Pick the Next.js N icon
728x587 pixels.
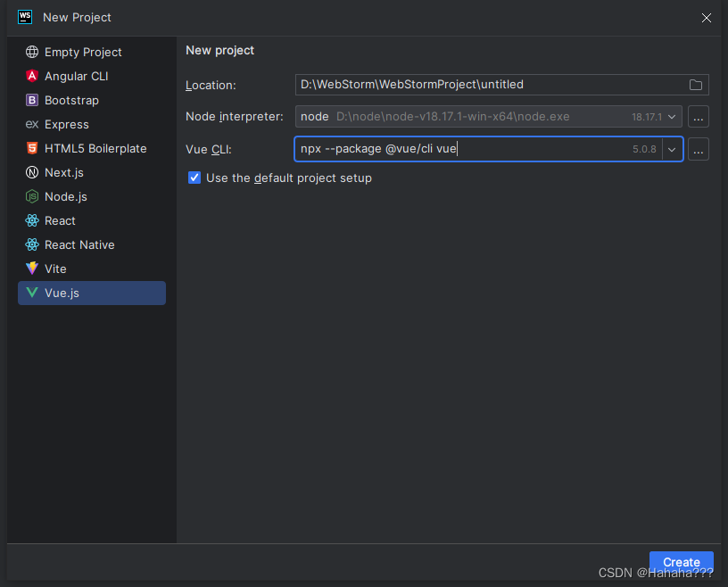click(32, 173)
